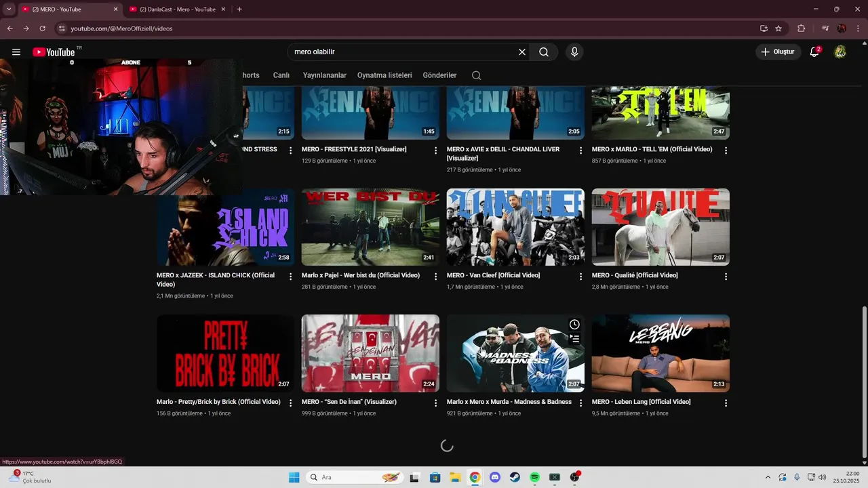
Task: Open Discord from the taskbar
Action: pyautogui.click(x=494, y=477)
